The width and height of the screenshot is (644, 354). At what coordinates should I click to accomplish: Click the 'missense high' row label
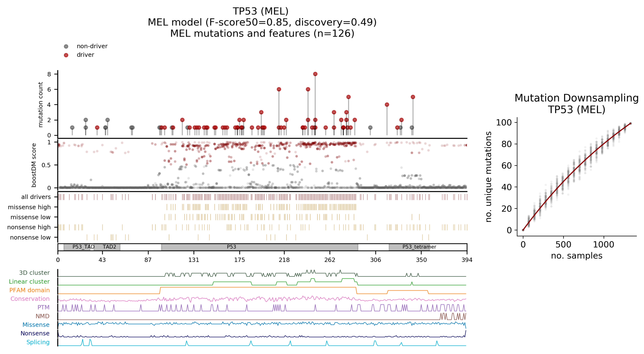(29, 207)
